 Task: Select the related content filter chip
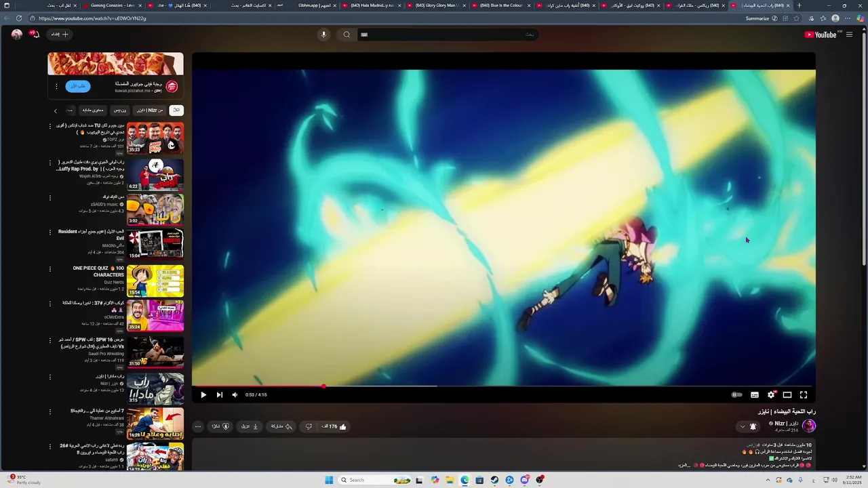(x=93, y=110)
